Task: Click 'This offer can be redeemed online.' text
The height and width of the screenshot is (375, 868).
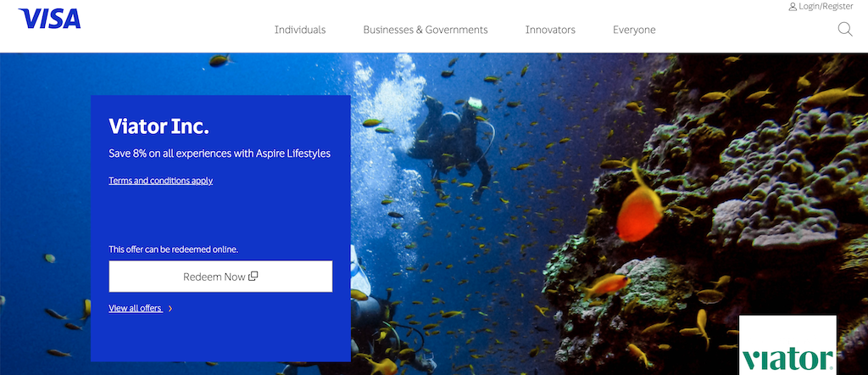Action: [173, 249]
